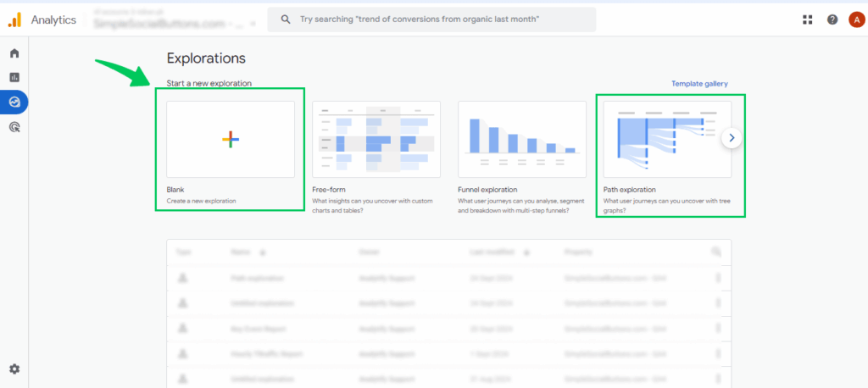Open the Template gallery link
Screen dimensions: 868x388
(699, 84)
